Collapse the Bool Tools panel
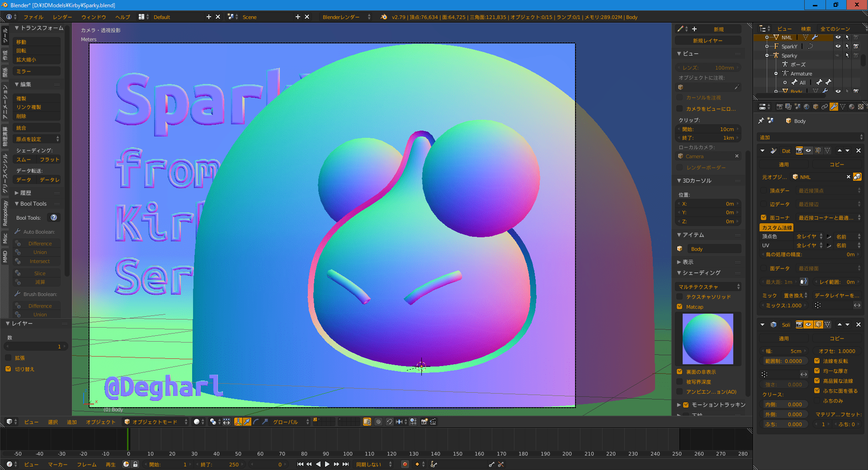Viewport: 868px width, 470px height. (x=17, y=204)
